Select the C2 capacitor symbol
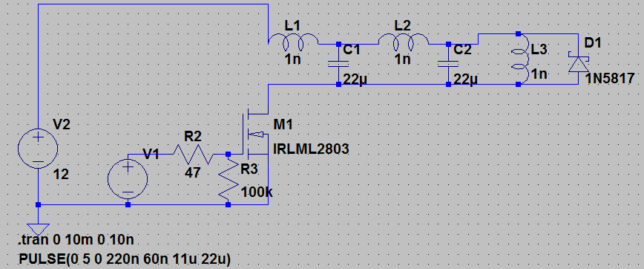 (448, 64)
